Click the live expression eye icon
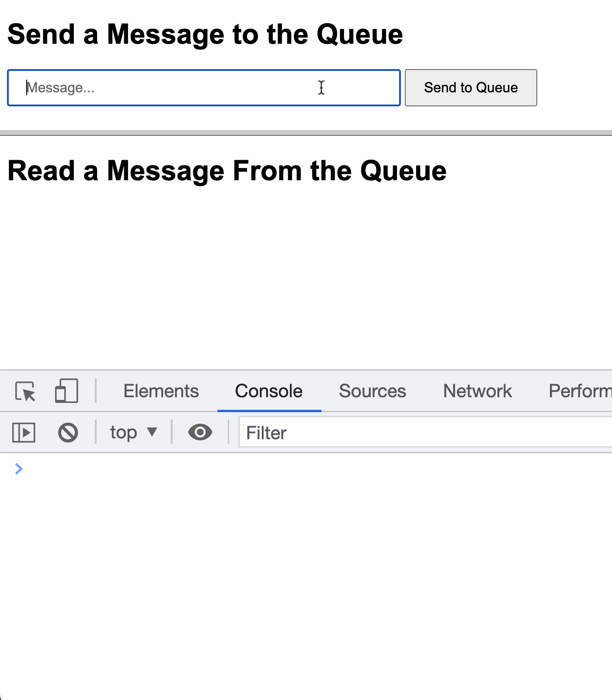Screen dimensions: 612x700 [200, 432]
